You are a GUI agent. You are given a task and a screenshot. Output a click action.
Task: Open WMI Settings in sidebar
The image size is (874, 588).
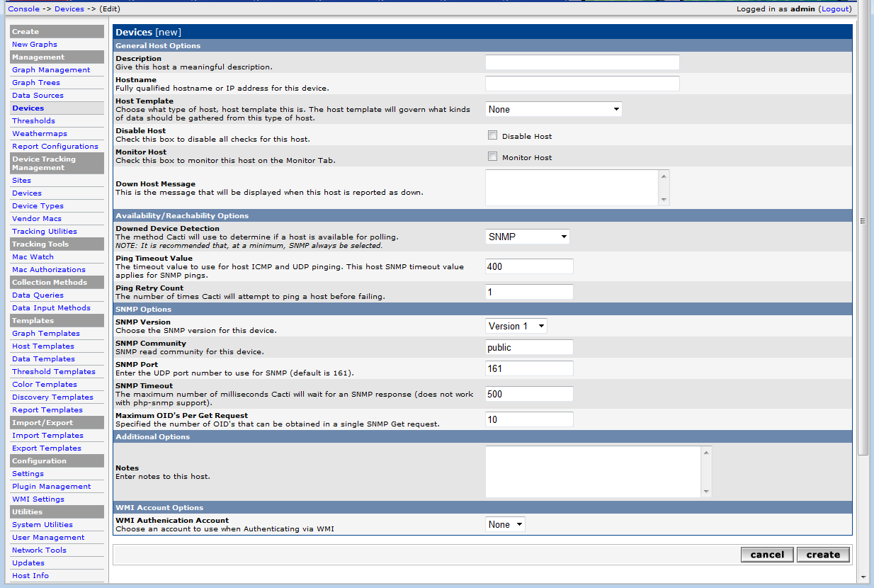click(x=38, y=499)
